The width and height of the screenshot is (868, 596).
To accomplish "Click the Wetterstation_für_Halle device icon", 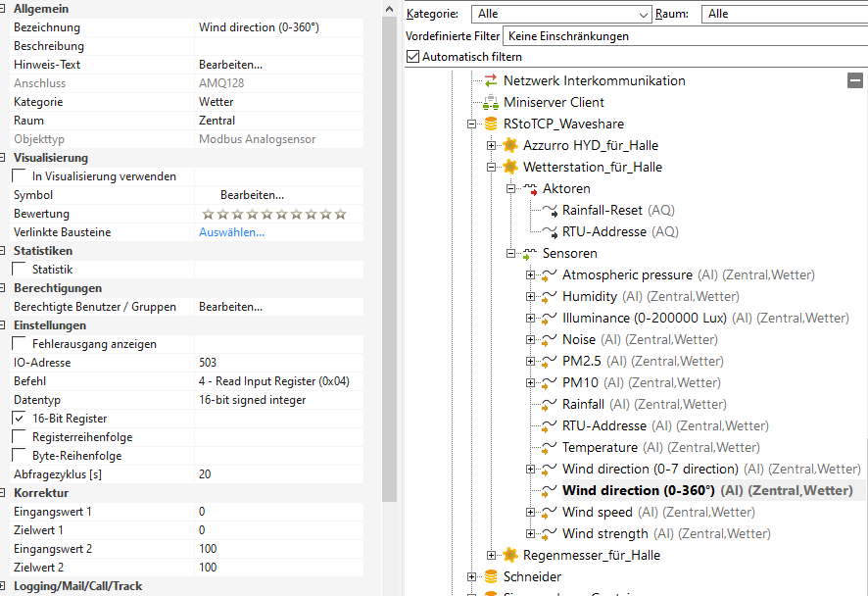I will (x=509, y=168).
